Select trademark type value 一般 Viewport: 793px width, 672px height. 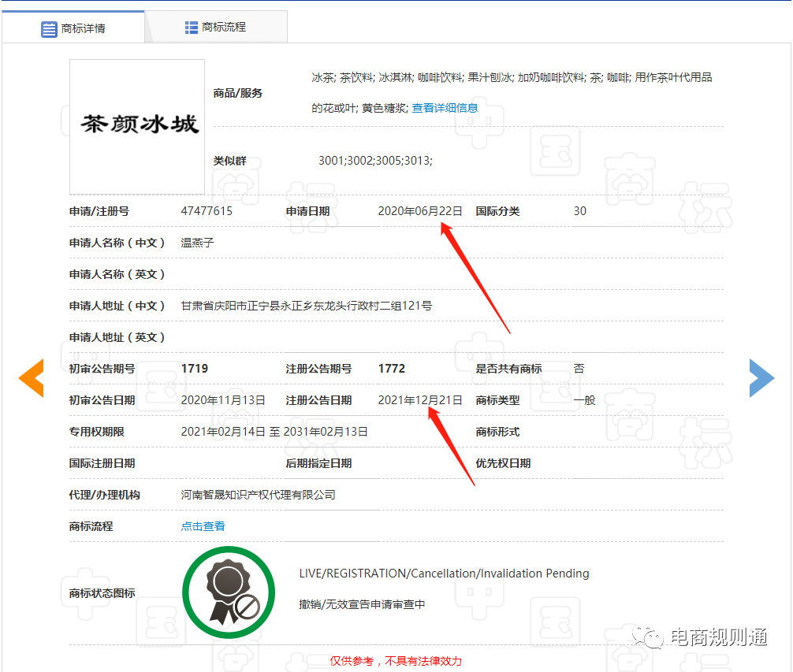(x=585, y=400)
